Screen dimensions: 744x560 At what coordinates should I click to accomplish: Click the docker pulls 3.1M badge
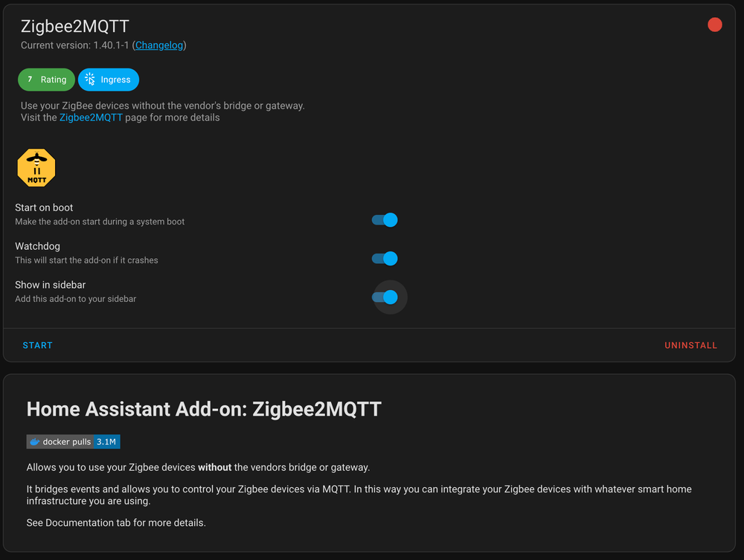[73, 441]
